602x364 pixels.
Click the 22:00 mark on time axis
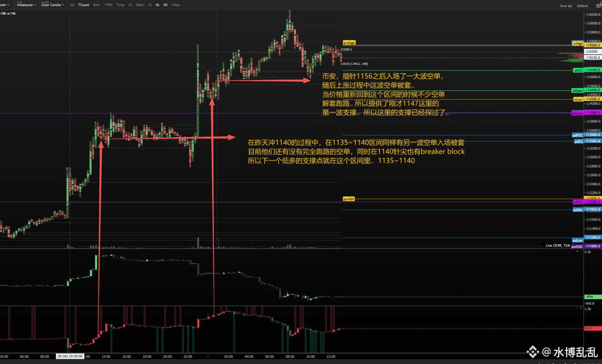[188, 356]
